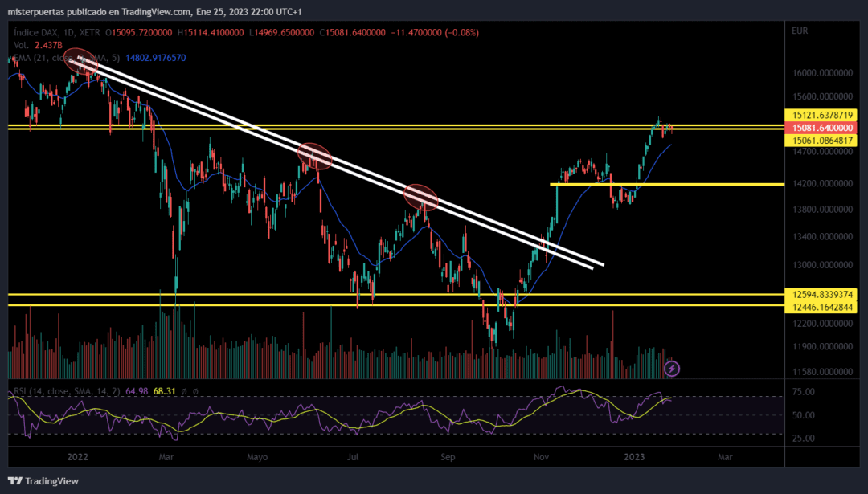
Task: Click the TradingView logo in footer
Action: (x=43, y=480)
